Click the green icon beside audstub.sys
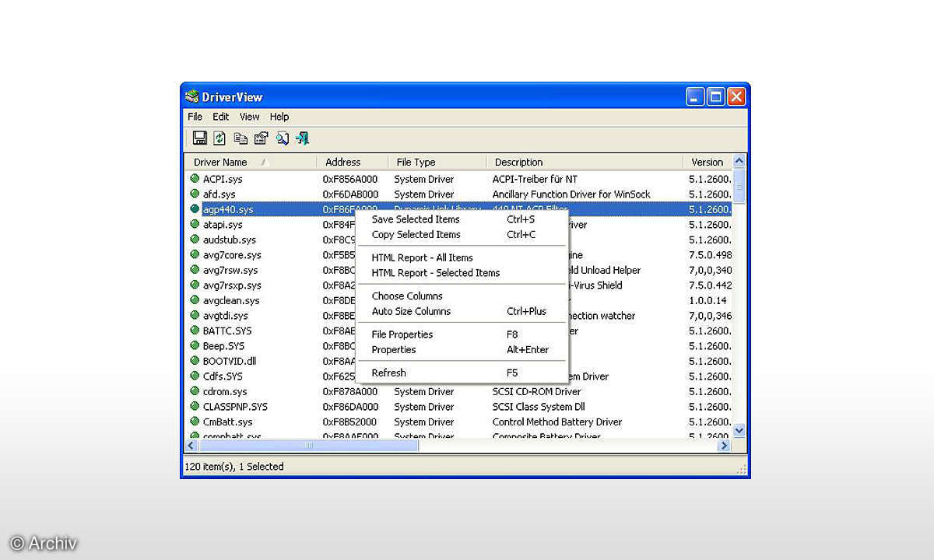Screen dimensions: 934x560 [x=195, y=240]
